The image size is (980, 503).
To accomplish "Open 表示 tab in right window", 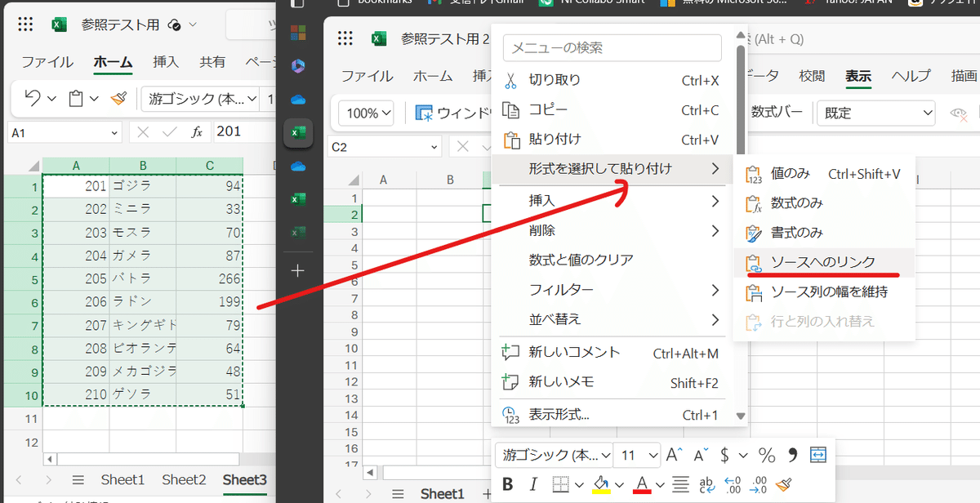I will [857, 76].
